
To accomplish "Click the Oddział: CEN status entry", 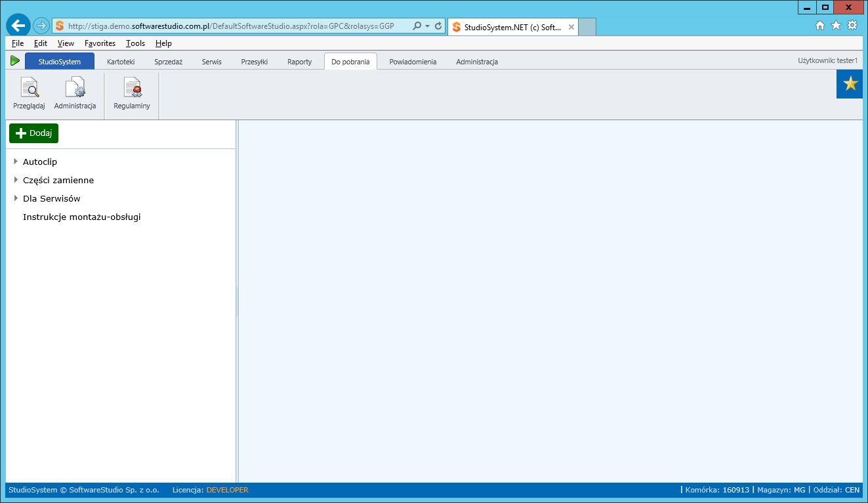I will click(836, 490).
